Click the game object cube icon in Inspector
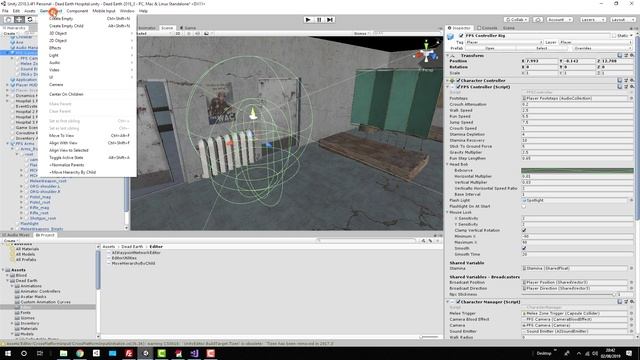Screen dimensions: 640x360 point(451,36)
